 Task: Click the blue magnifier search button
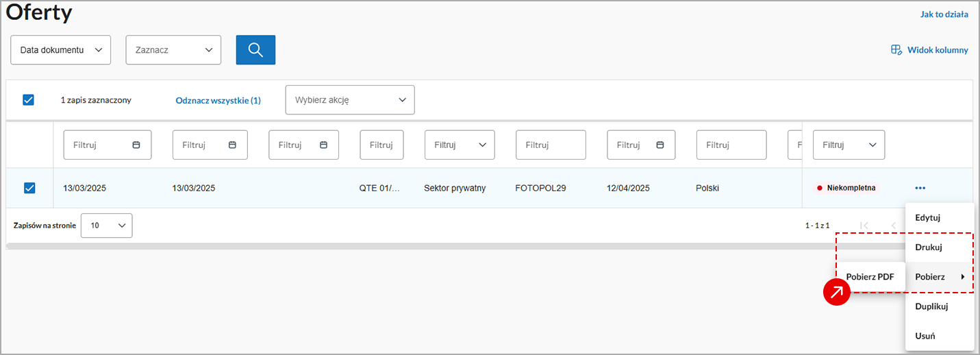[255, 50]
